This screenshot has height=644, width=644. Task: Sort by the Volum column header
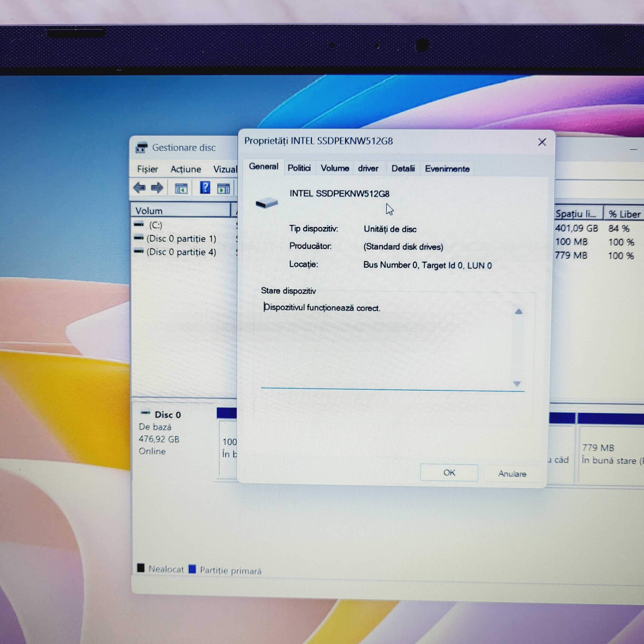(x=180, y=211)
